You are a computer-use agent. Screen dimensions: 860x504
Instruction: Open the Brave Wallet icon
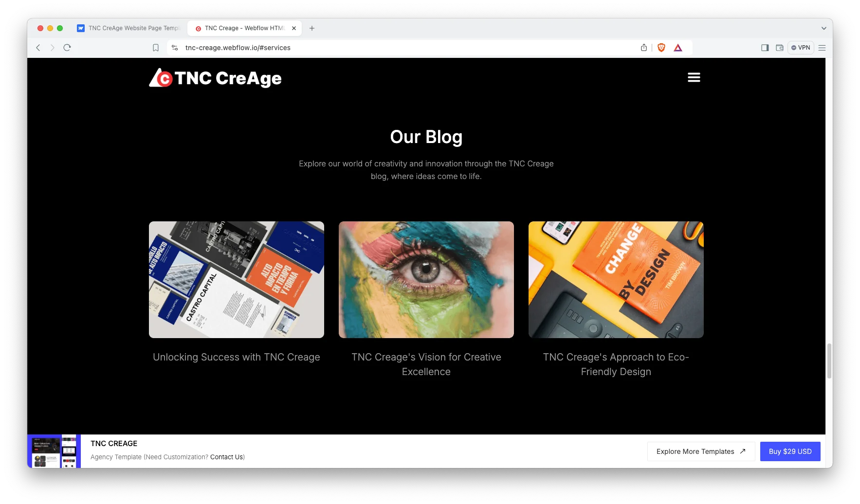tap(780, 48)
